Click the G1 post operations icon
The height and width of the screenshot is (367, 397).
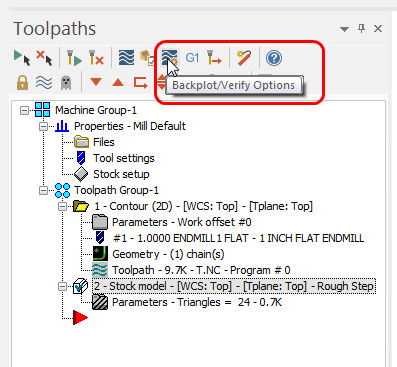tap(192, 58)
